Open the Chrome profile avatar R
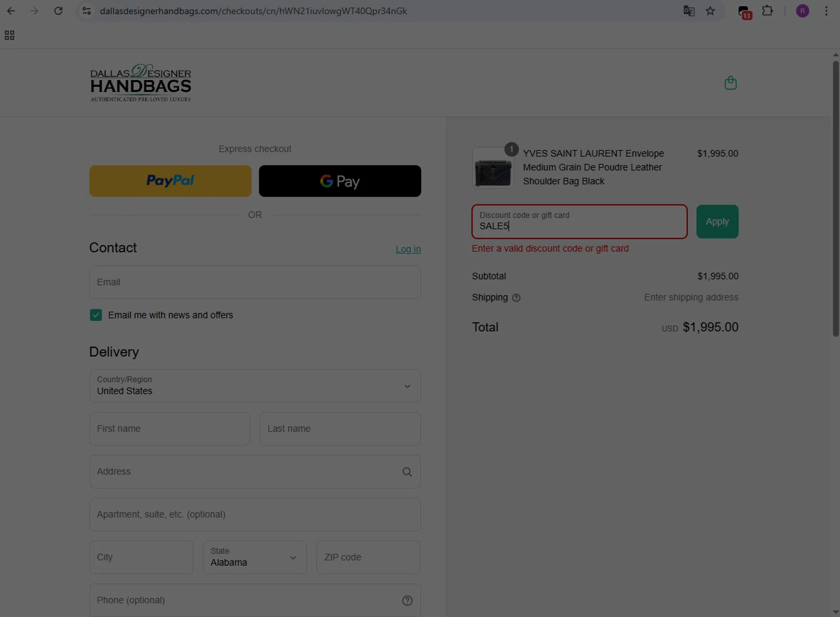The image size is (840, 617). coord(802,11)
